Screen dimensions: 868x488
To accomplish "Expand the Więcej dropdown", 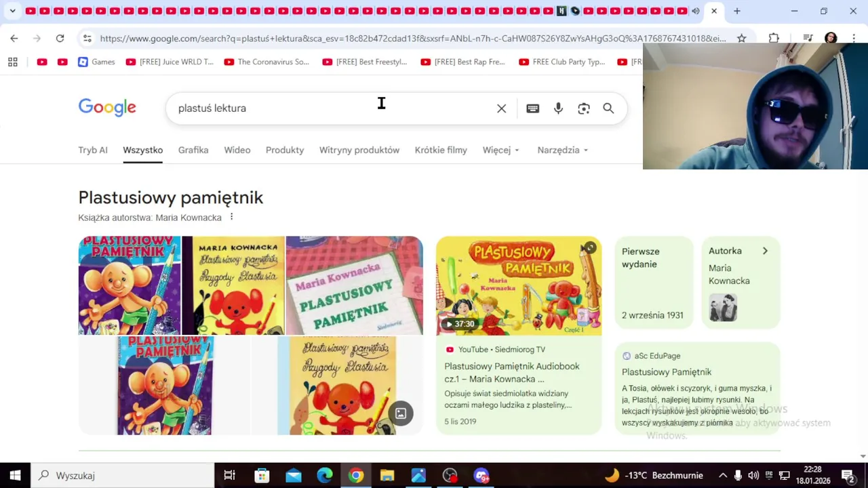I will click(501, 150).
